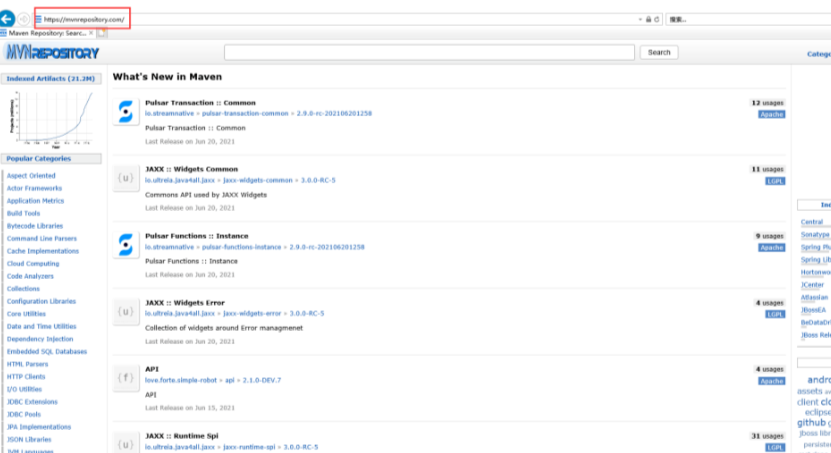Open Bytecode Libraries category
Screen dimensions: 831x453
coord(34,226)
